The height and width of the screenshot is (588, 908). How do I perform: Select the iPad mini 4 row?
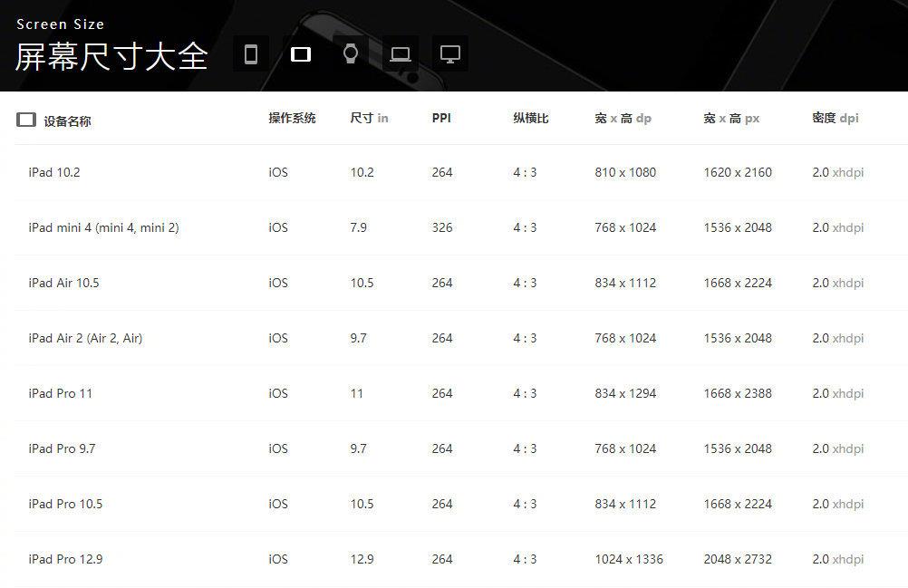[x=103, y=227]
